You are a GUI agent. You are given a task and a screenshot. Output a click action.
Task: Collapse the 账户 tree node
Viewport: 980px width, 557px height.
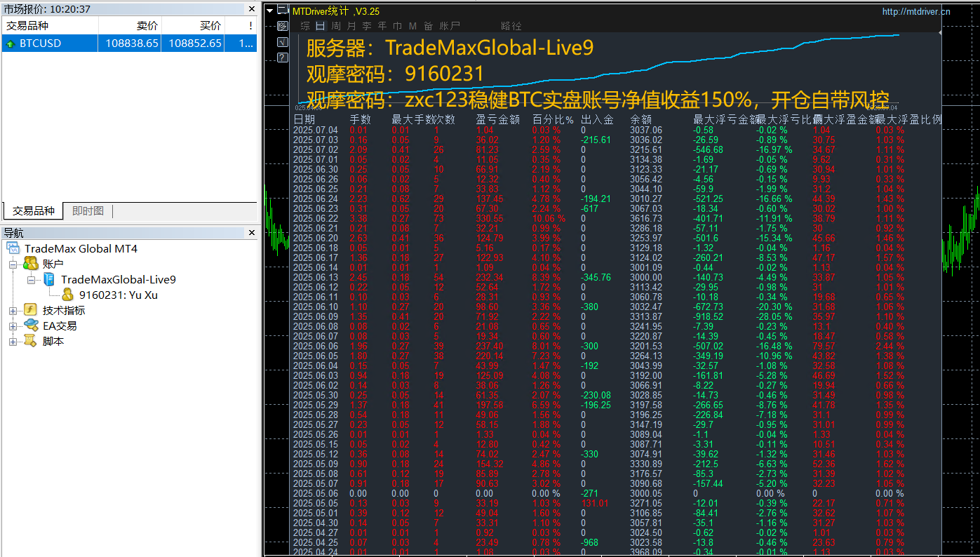pyautogui.click(x=13, y=264)
